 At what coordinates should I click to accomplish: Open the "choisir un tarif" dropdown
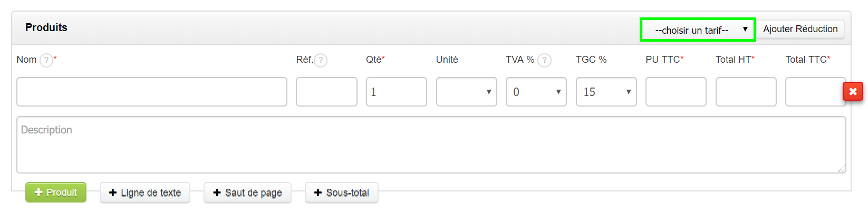698,30
